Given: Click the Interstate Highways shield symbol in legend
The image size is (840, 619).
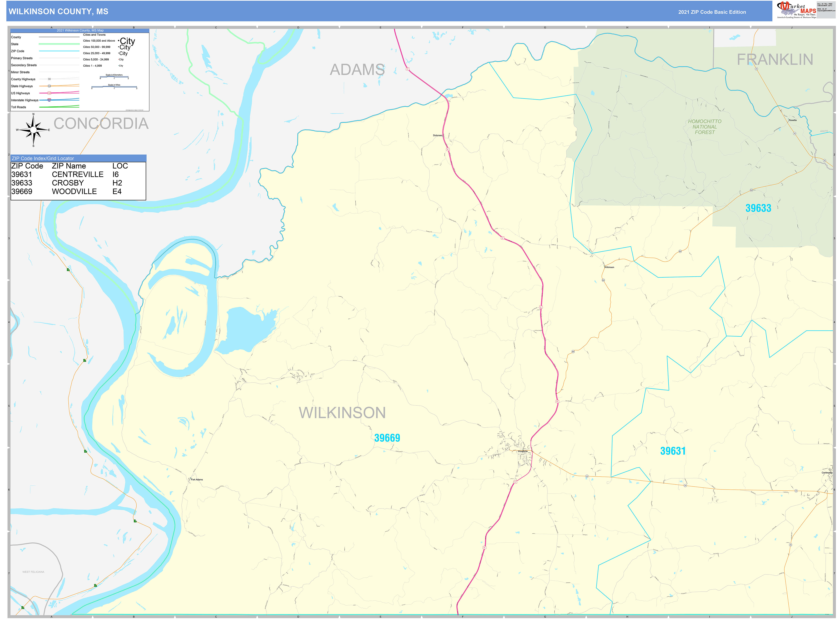Looking at the screenshot, I should click(x=50, y=100).
